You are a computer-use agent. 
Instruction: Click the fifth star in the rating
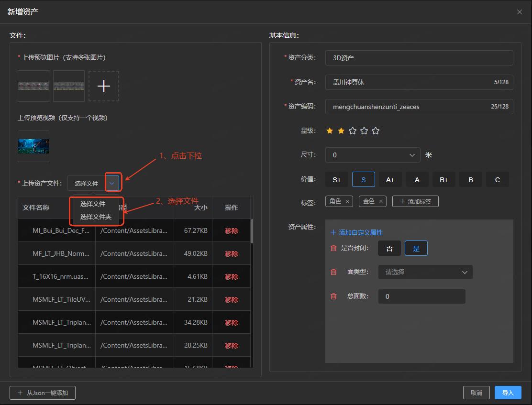click(376, 131)
